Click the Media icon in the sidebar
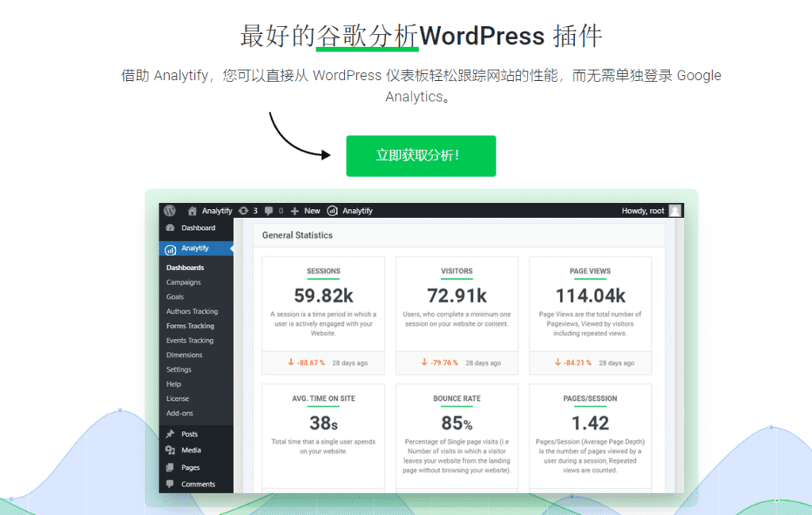Image resolution: width=812 pixels, height=515 pixels. (170, 450)
